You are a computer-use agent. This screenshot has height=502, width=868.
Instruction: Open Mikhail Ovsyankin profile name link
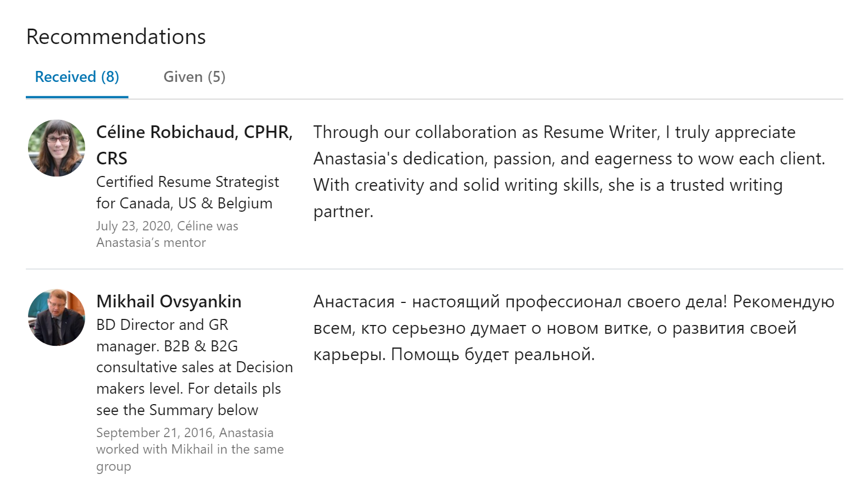point(169,301)
